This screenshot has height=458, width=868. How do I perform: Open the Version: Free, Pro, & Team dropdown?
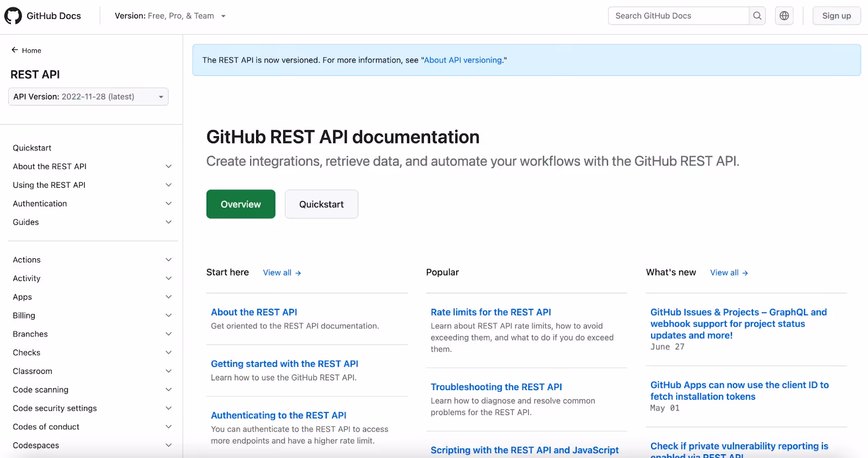(170, 16)
